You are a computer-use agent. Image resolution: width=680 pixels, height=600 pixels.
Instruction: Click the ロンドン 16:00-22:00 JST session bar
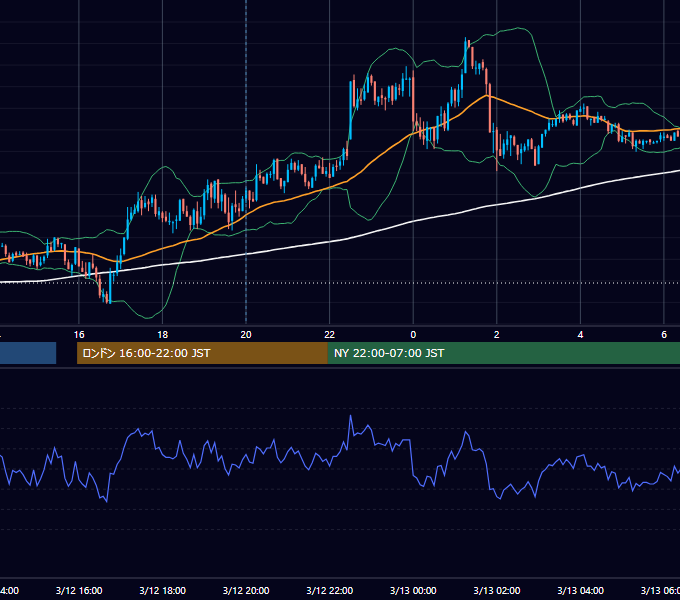click(x=202, y=353)
